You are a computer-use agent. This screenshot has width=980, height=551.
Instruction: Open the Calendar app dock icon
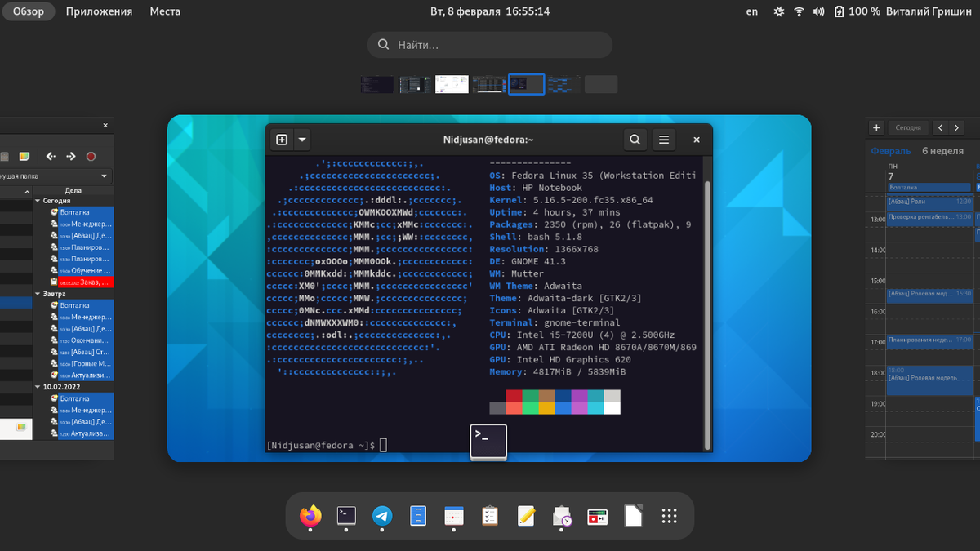tap(454, 515)
